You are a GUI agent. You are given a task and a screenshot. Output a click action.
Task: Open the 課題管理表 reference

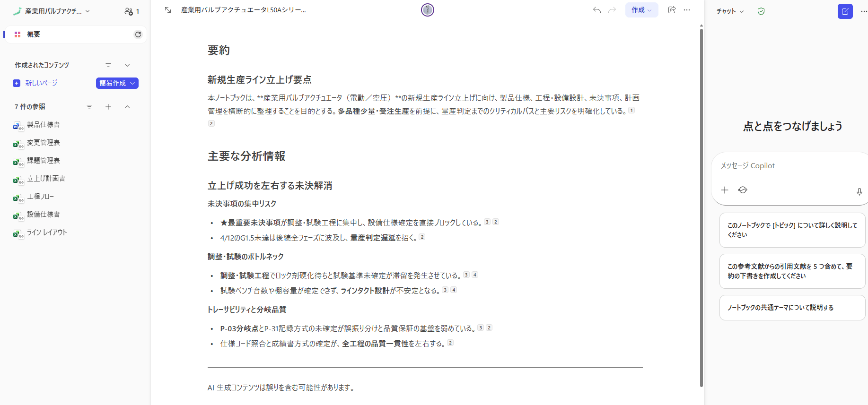pyautogui.click(x=44, y=161)
